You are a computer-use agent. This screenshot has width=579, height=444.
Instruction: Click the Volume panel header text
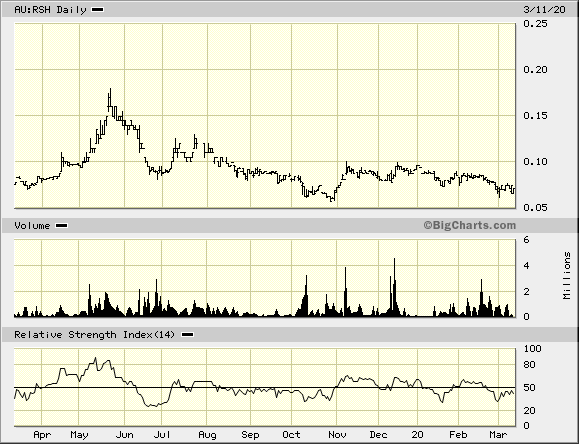32,225
